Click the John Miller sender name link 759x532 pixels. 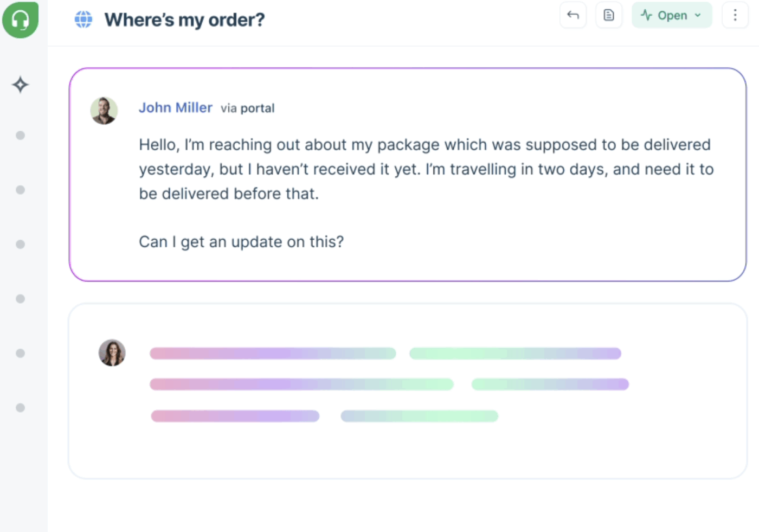click(x=175, y=107)
